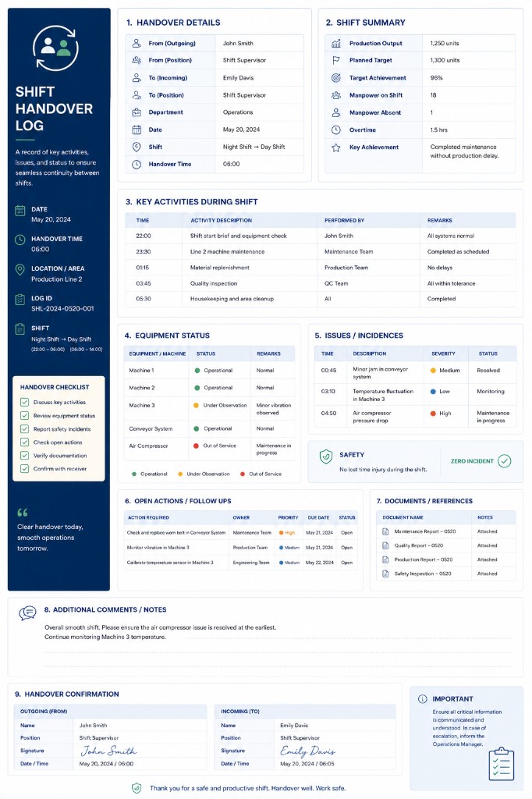
Task: Click the John Smith signature
Action: pos(108,751)
